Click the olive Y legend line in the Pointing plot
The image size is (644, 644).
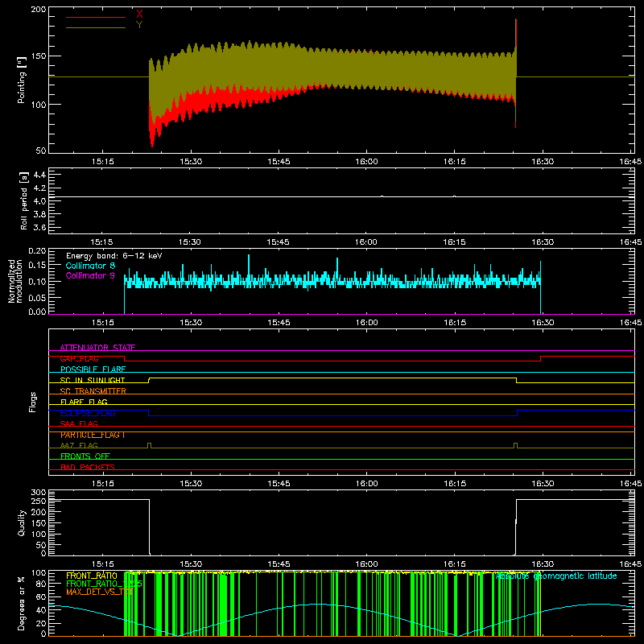tap(96, 27)
